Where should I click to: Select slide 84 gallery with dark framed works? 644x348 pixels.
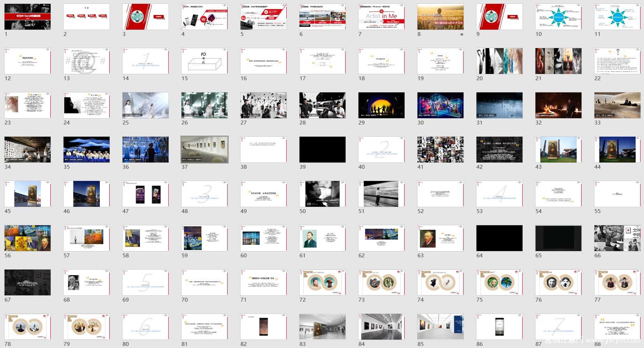[x=382, y=327]
